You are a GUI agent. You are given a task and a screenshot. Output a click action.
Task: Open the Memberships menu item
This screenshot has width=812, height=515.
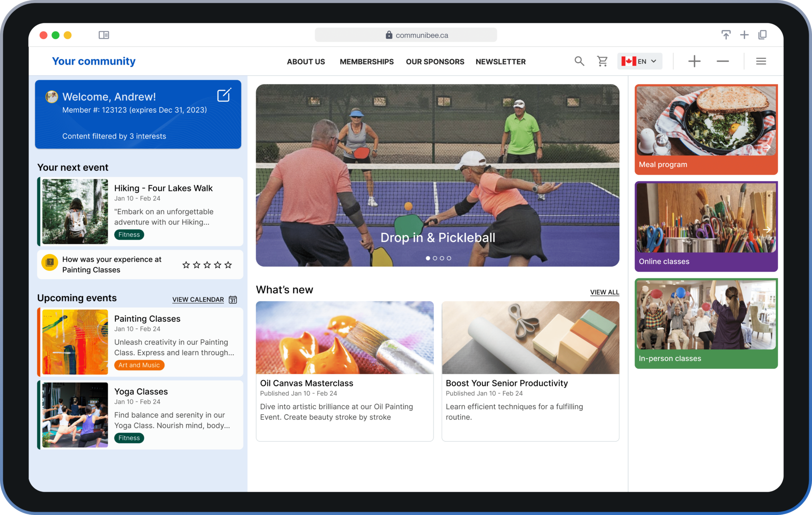click(366, 61)
